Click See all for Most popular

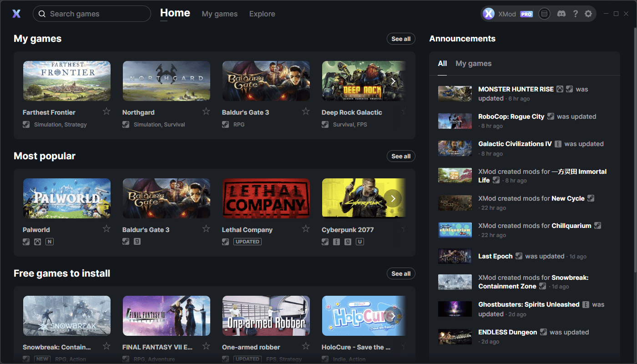point(401,156)
